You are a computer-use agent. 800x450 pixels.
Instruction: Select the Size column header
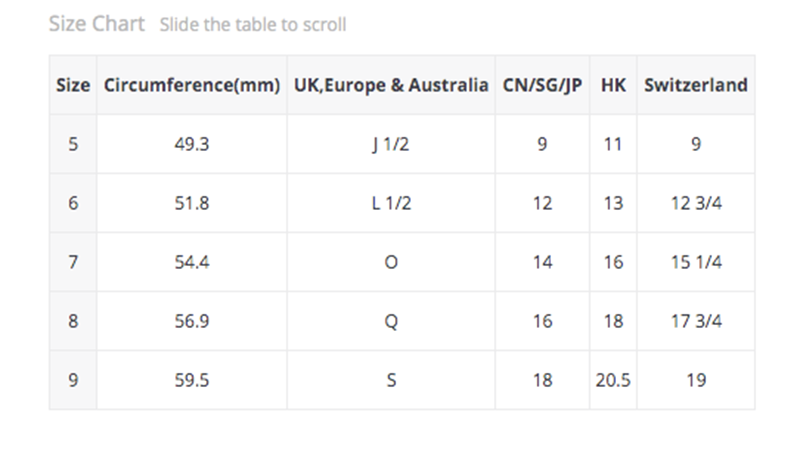click(x=73, y=85)
